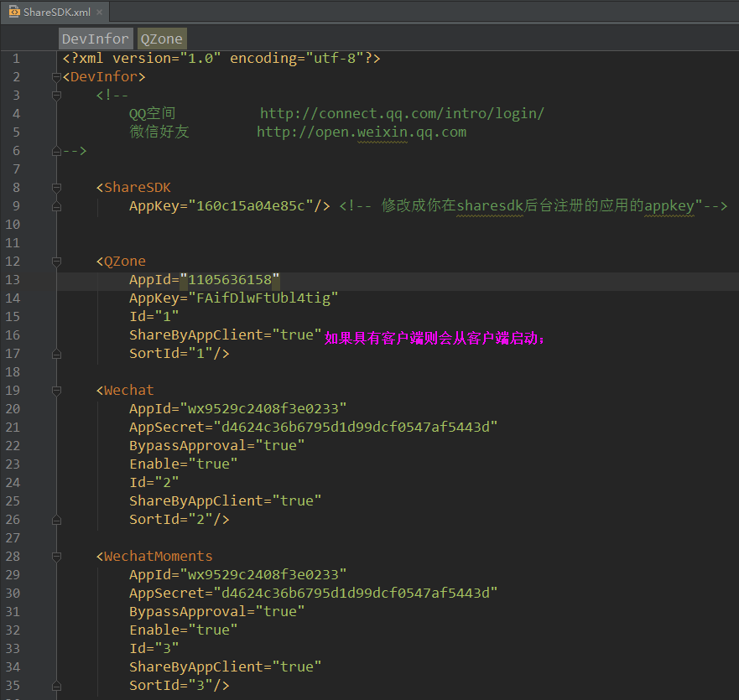The image size is (739, 700).
Task: Click the QZone breadcrumb
Action: pyautogui.click(x=161, y=39)
